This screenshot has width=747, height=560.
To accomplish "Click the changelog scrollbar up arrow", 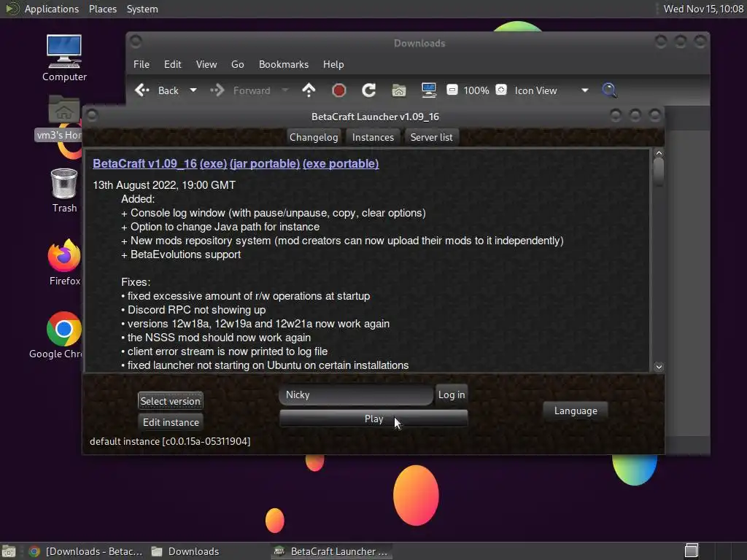I will pos(659,153).
